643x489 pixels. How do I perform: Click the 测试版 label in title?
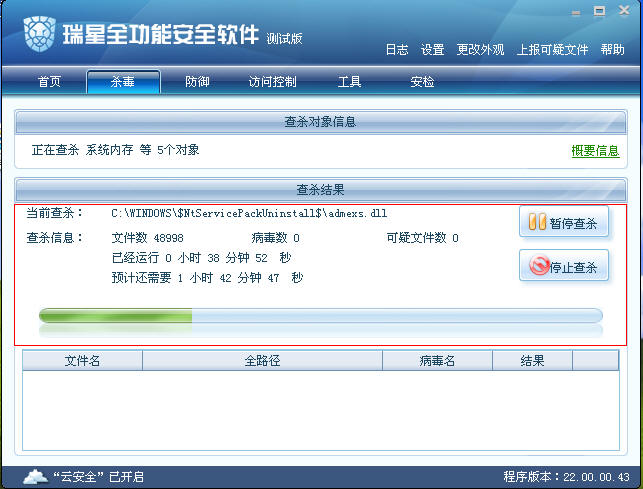(x=284, y=39)
